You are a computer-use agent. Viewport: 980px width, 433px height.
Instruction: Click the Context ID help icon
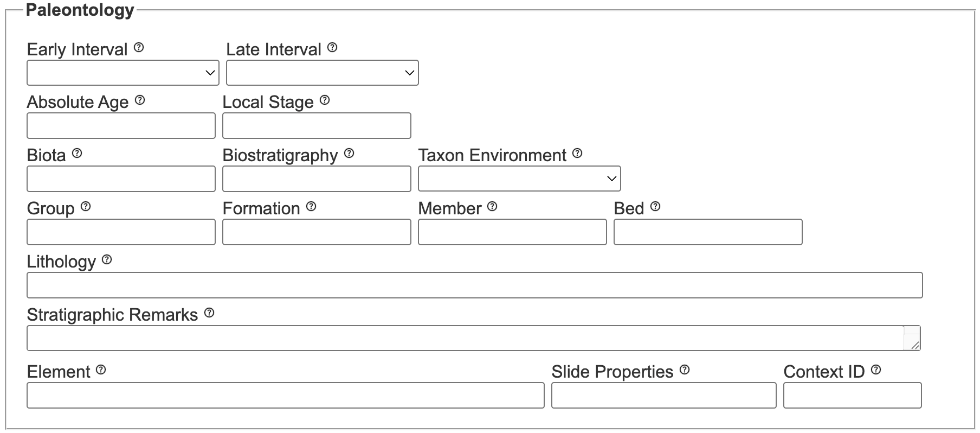click(876, 370)
